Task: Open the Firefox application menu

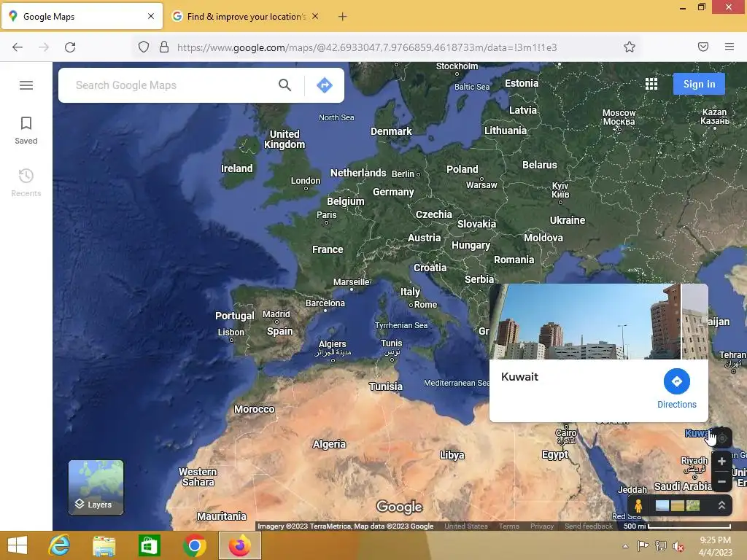Action: (x=729, y=47)
